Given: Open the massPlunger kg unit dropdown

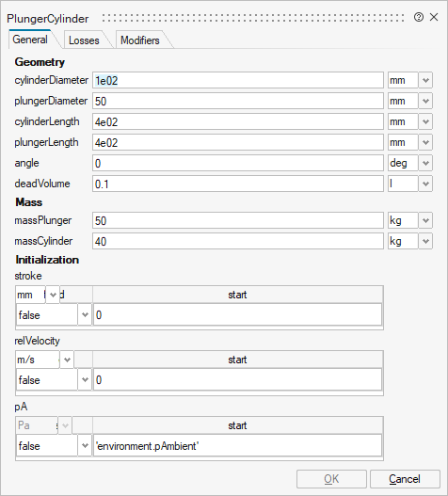Looking at the screenshot, I should 425,220.
